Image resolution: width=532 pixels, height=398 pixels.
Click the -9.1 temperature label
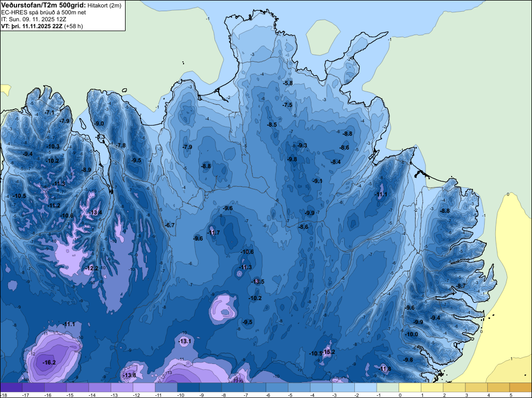coord(318,181)
